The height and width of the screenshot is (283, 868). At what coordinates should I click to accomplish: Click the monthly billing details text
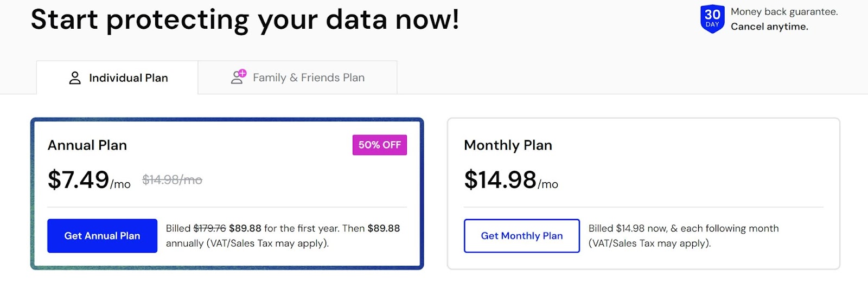pyautogui.click(x=684, y=236)
